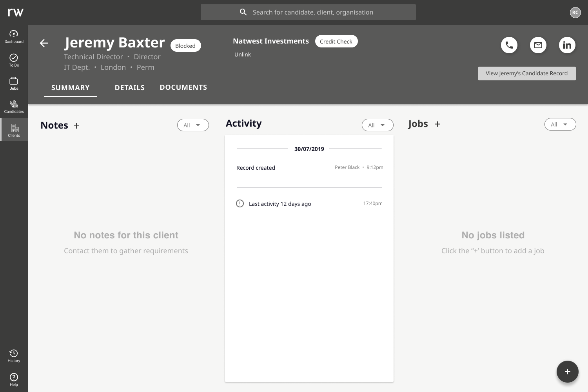Screen dimensions: 588x392
Task: Click the 17:40pm timestamp
Action: click(373, 203)
